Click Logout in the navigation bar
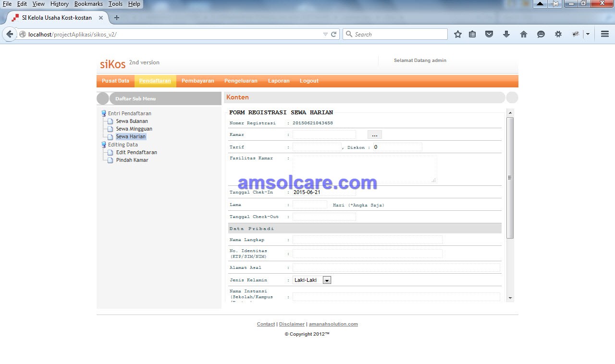Image resolution: width=615 pixels, height=364 pixels. tap(309, 81)
